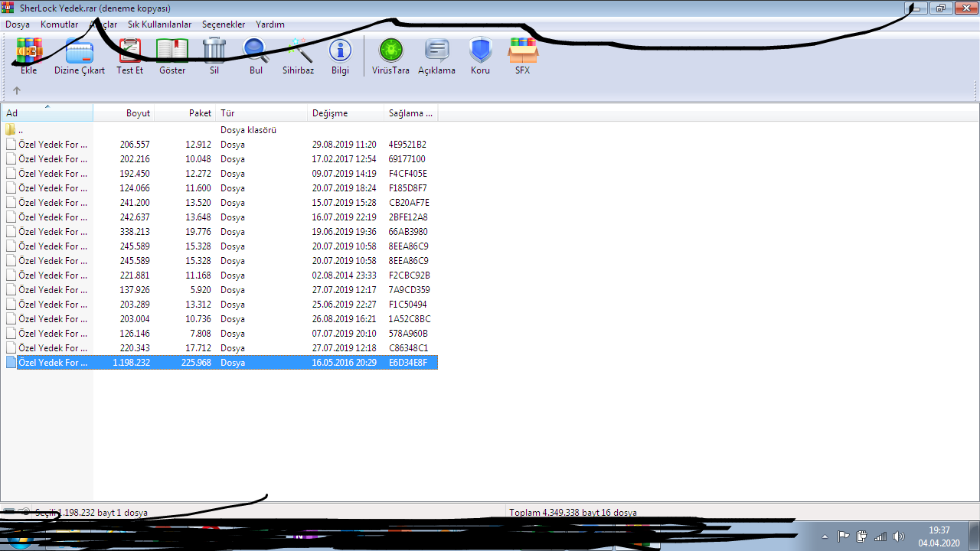
Task: Sort by the Değişme column header
Action: click(346, 112)
